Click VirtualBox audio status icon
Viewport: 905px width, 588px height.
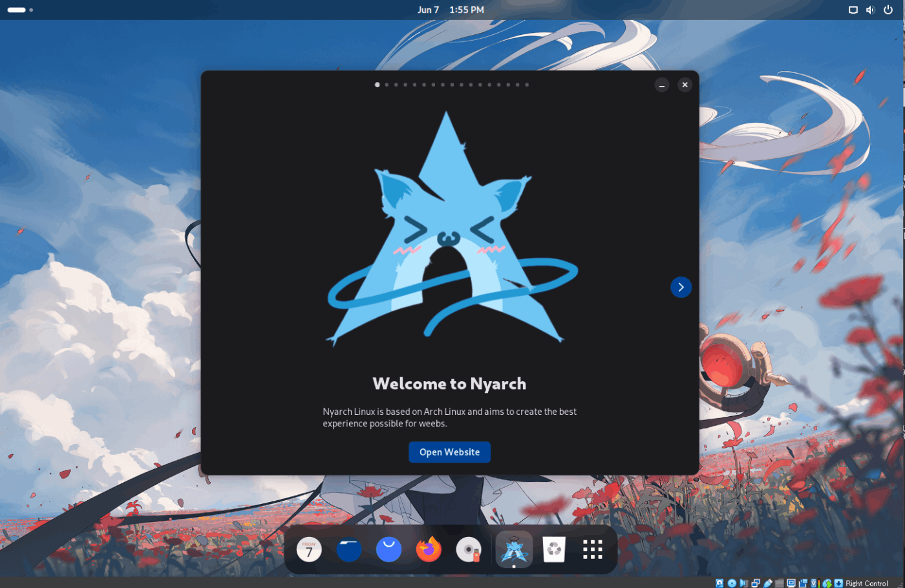(x=743, y=583)
